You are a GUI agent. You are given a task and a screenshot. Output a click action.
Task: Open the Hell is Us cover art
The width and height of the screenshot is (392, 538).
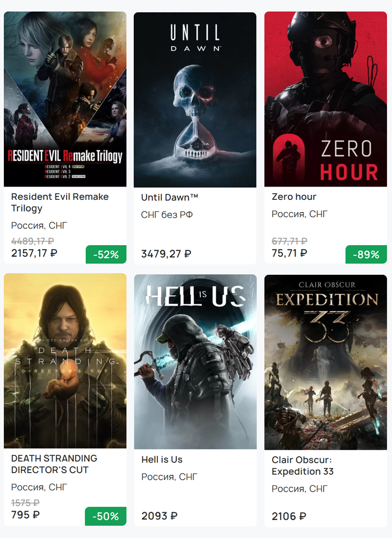195,361
